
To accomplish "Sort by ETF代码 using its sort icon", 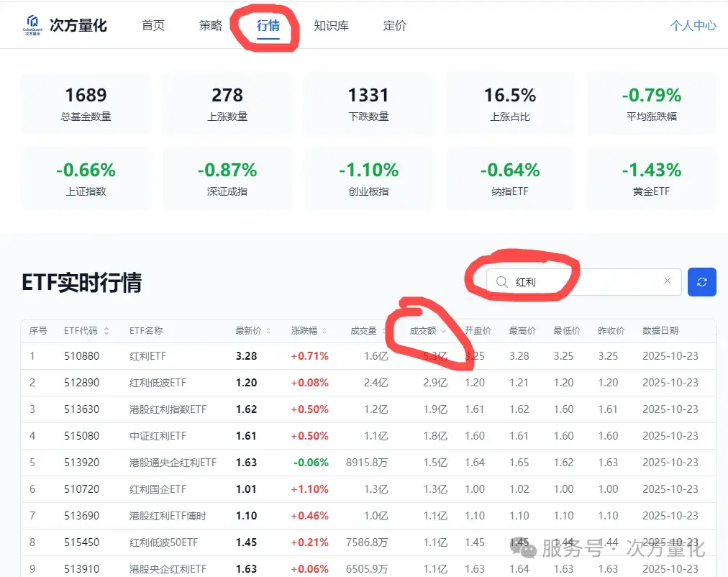I will coord(106,331).
